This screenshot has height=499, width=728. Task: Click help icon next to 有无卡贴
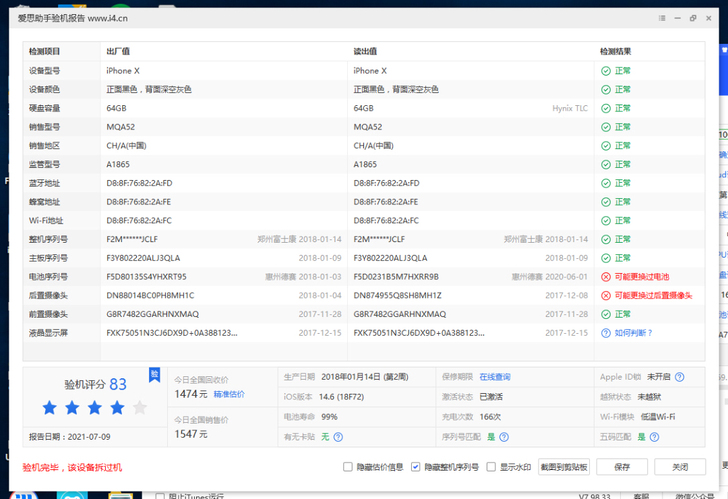[x=338, y=437]
